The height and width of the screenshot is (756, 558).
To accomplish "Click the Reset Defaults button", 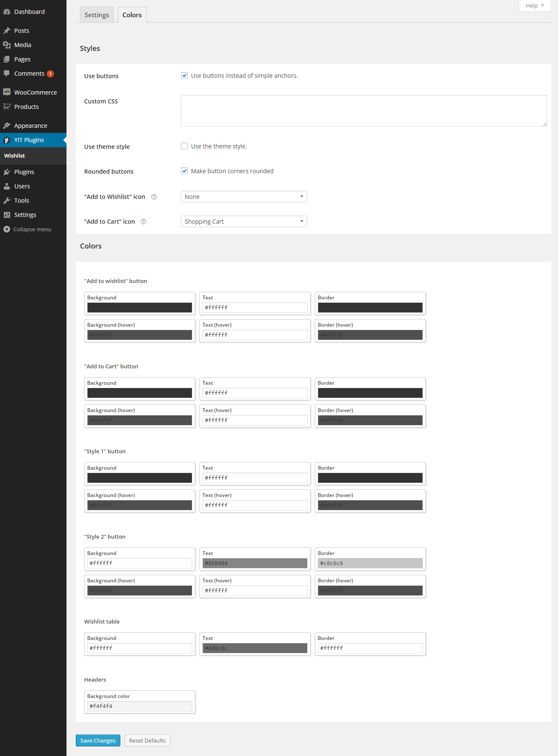I will point(147,740).
